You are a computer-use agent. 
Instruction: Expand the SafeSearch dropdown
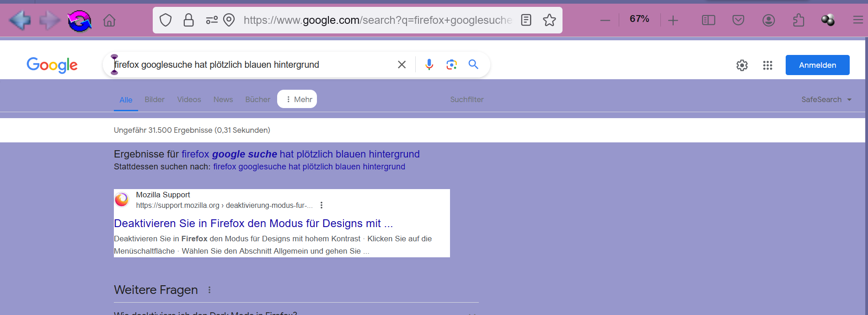point(826,99)
